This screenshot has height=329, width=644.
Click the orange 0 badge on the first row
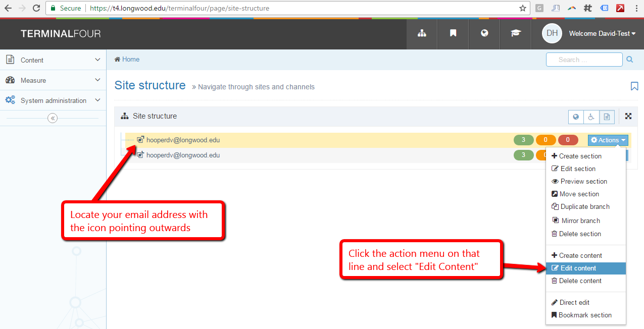pyautogui.click(x=546, y=140)
